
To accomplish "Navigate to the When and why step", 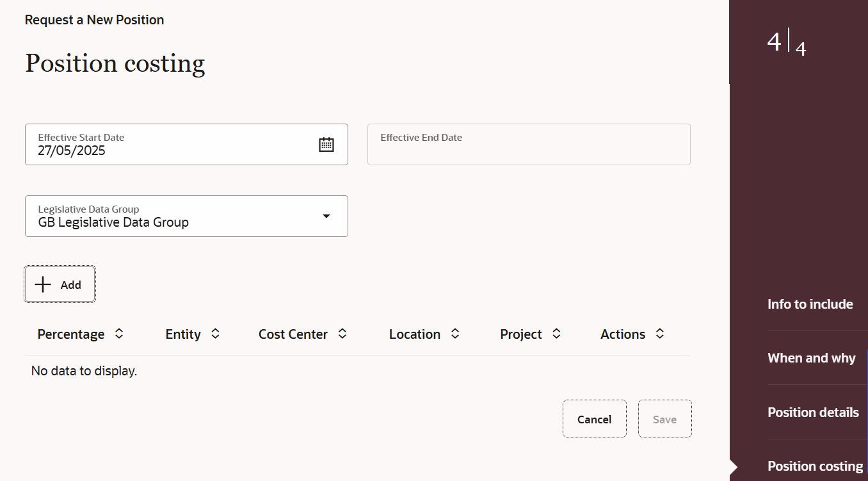I will click(812, 357).
